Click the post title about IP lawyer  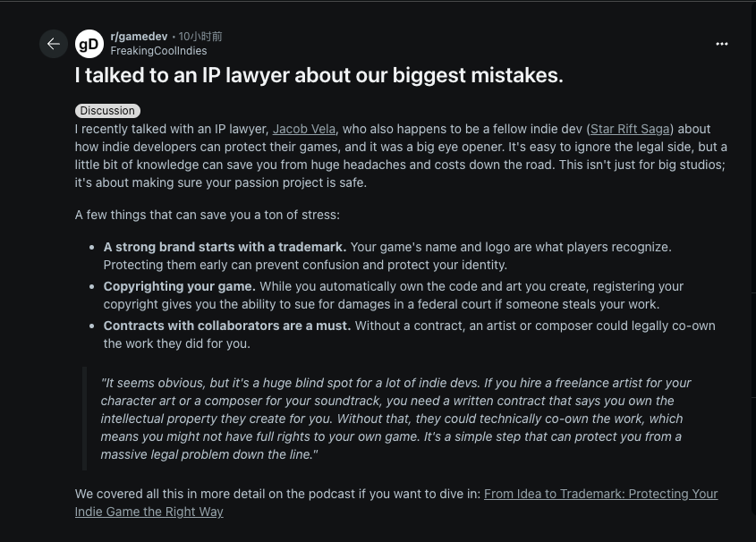pyautogui.click(x=319, y=75)
